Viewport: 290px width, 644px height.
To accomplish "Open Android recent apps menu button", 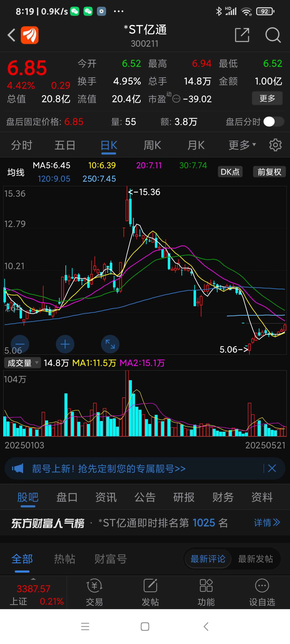I will pos(85,627).
